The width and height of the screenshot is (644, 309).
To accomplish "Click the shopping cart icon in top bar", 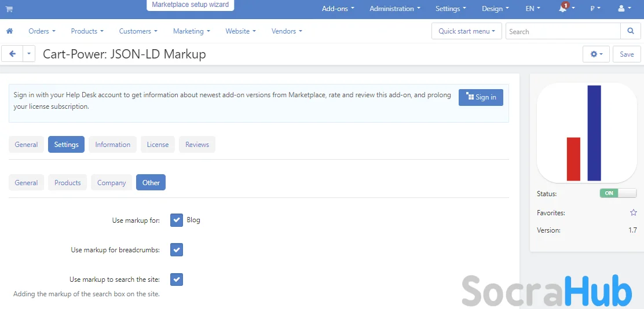I will point(9,9).
